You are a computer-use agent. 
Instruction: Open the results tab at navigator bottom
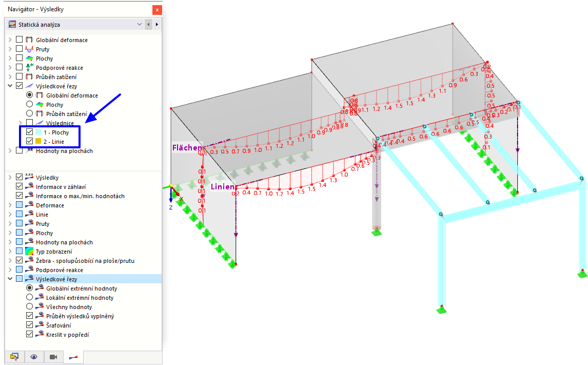[x=73, y=357]
